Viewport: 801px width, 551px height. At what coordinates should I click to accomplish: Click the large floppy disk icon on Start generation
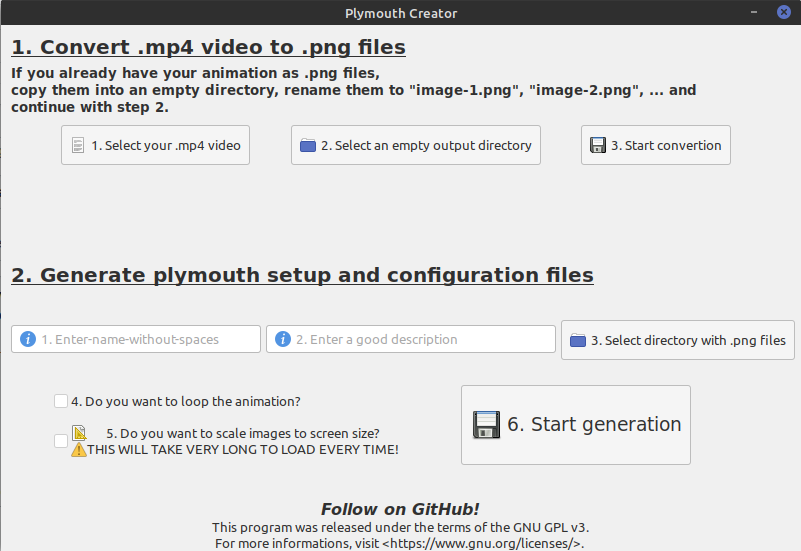pos(486,425)
